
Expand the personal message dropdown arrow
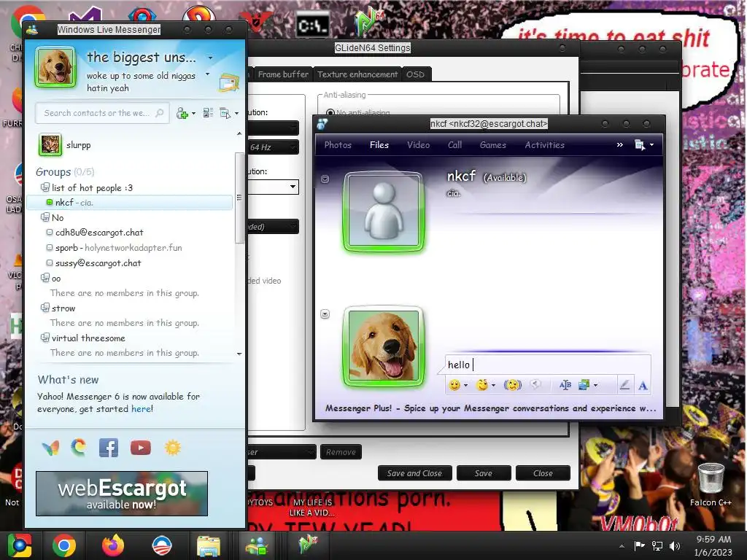click(207, 74)
